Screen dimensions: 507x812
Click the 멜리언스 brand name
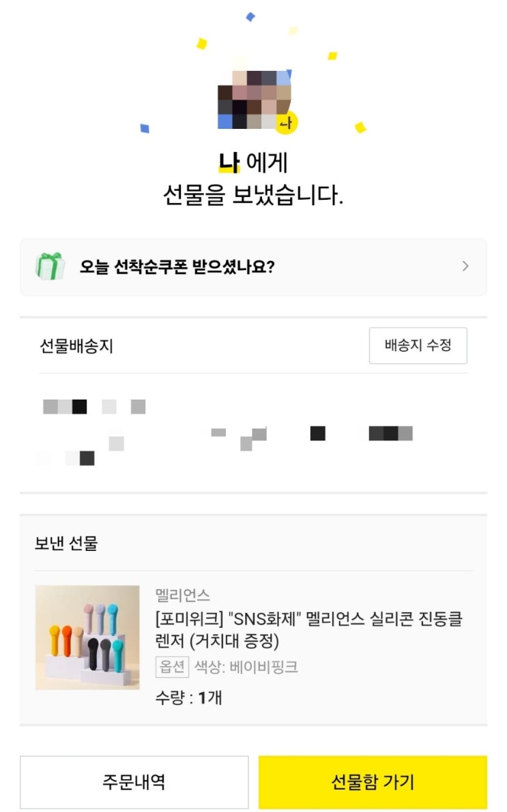pos(182,595)
